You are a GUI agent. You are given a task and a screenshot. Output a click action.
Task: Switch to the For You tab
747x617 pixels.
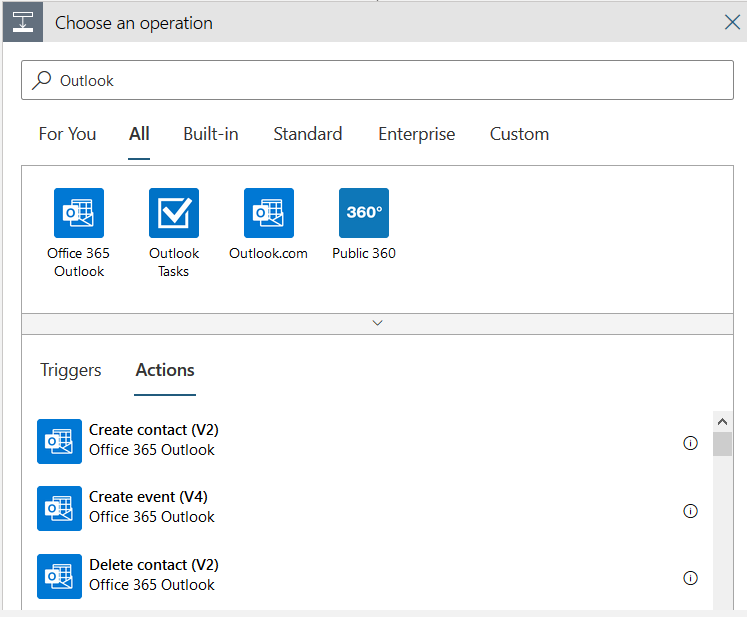[x=67, y=134]
